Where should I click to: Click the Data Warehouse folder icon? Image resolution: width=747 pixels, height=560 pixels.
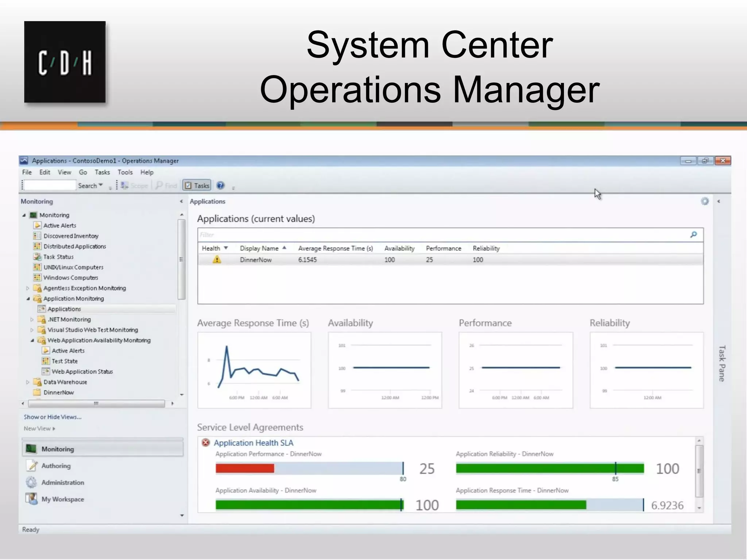[x=37, y=382]
